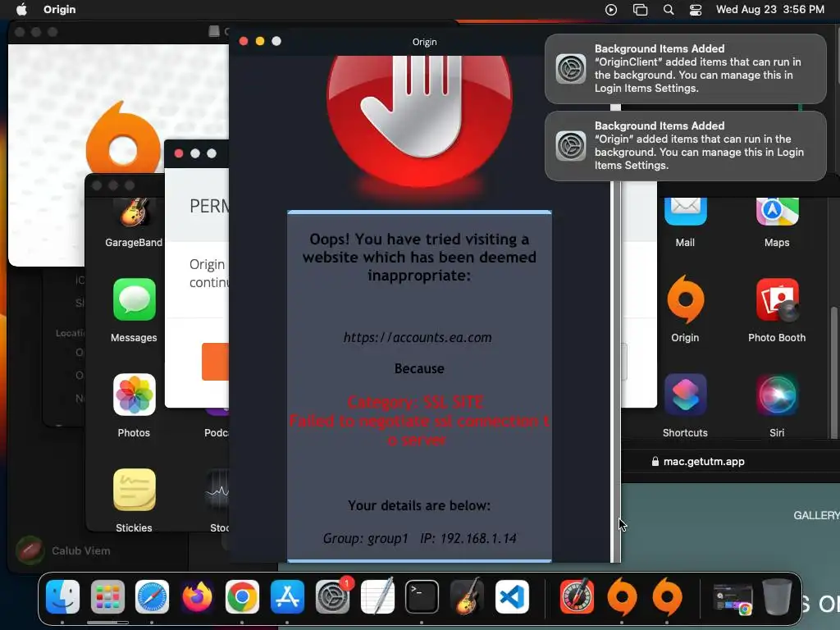The width and height of the screenshot is (840, 630).
Task: Click the overlapping windows icon in menu bar
Action: pyautogui.click(x=640, y=10)
